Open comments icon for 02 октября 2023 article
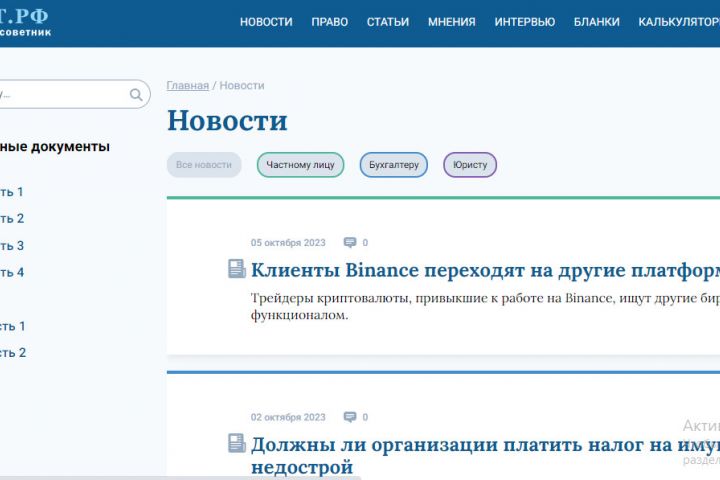Image resolution: width=720 pixels, height=480 pixels. coord(350,417)
